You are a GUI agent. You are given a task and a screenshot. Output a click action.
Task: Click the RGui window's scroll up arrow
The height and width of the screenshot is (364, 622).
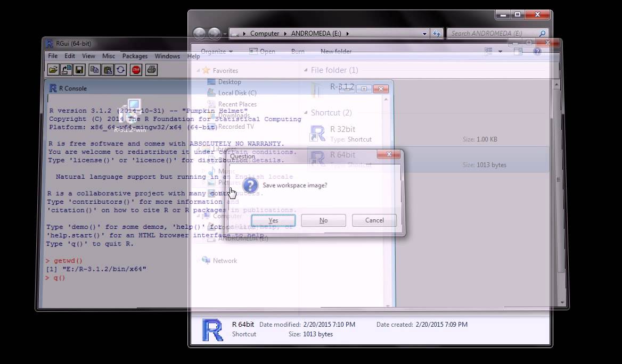[556, 85]
